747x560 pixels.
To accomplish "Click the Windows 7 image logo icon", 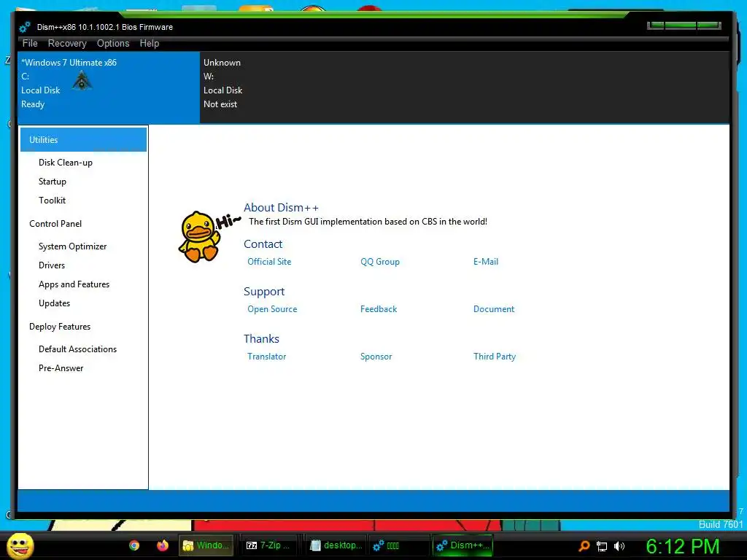I will click(x=82, y=81).
